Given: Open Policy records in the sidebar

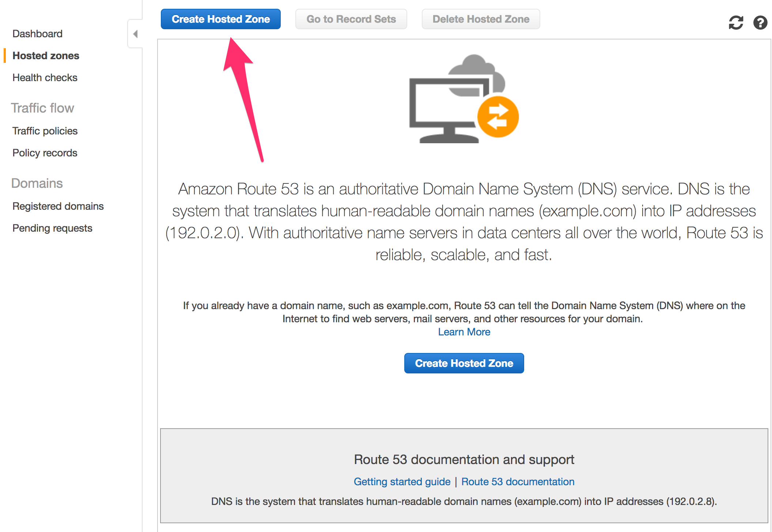Looking at the screenshot, I should (45, 153).
